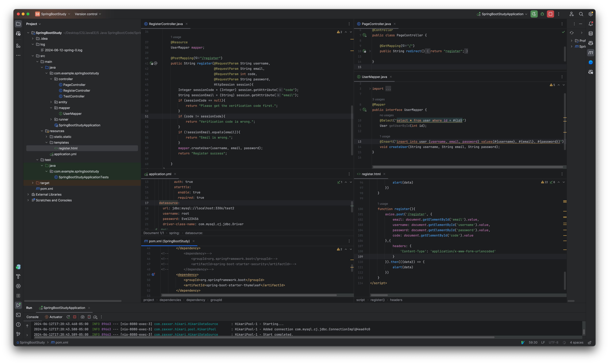Open the SpringBootStudy project switcher dropdown
Screen dimensions: 609x364
53,14
